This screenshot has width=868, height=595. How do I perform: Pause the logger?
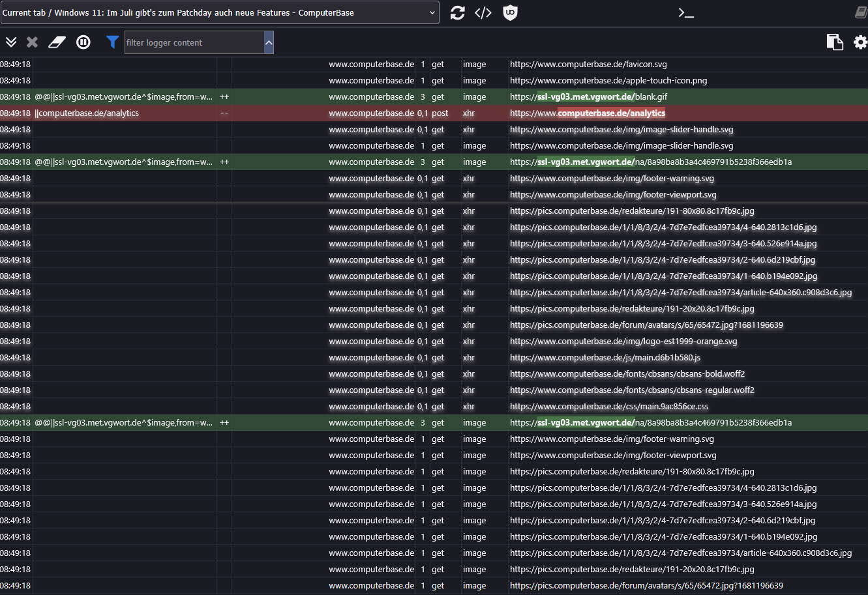pos(83,42)
